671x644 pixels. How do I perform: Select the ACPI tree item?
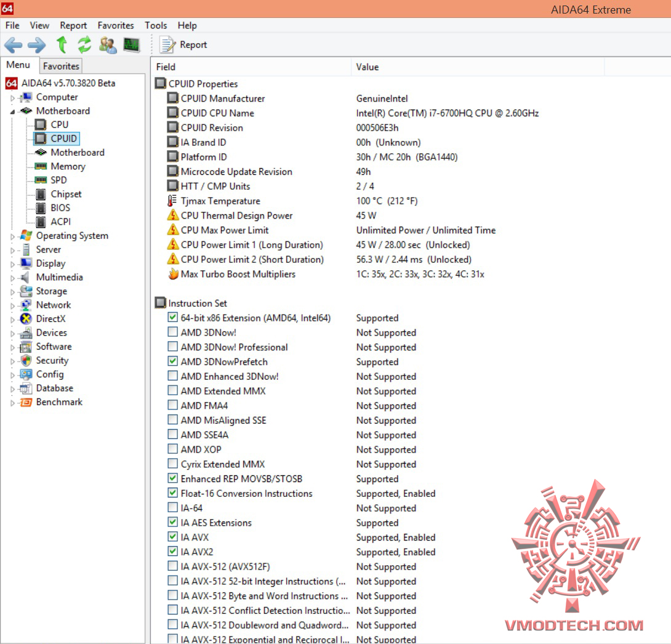pos(61,222)
